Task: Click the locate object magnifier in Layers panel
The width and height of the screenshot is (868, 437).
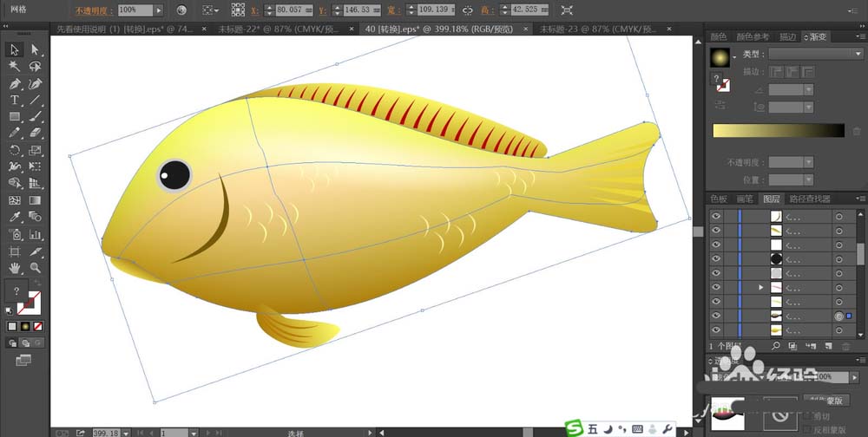Action: point(775,346)
